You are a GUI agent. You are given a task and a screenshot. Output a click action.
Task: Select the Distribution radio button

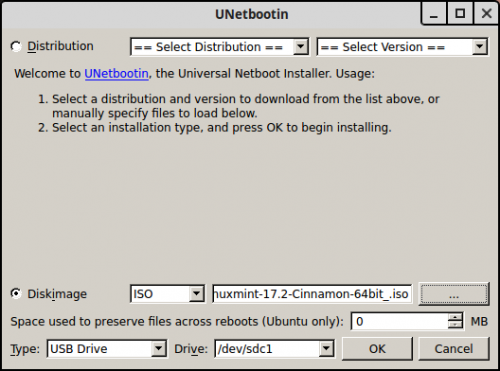(16, 46)
